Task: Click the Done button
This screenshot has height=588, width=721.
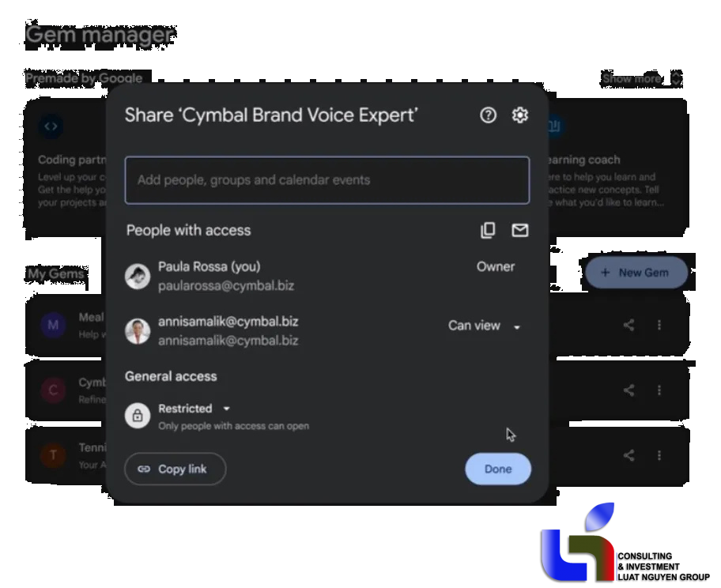Action: [498, 469]
